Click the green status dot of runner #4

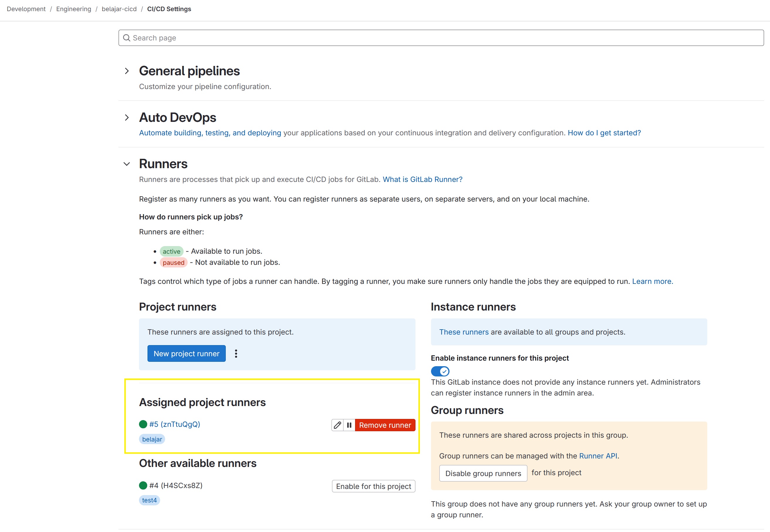(x=143, y=485)
